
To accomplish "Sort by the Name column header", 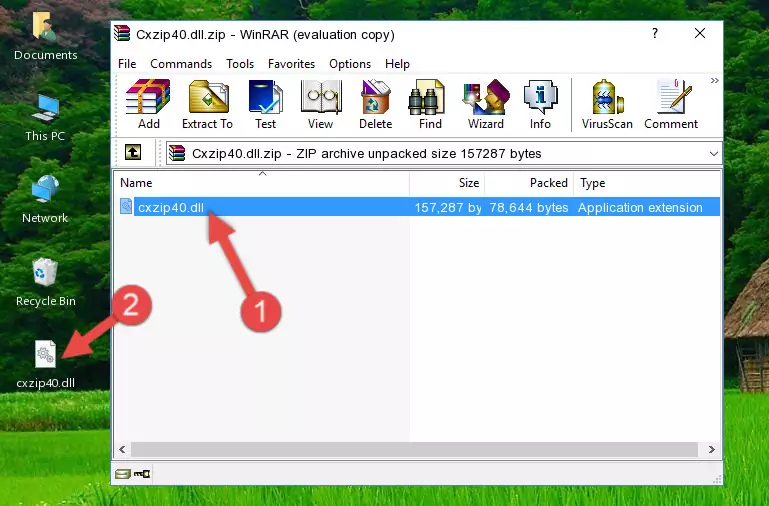I will pos(262,183).
